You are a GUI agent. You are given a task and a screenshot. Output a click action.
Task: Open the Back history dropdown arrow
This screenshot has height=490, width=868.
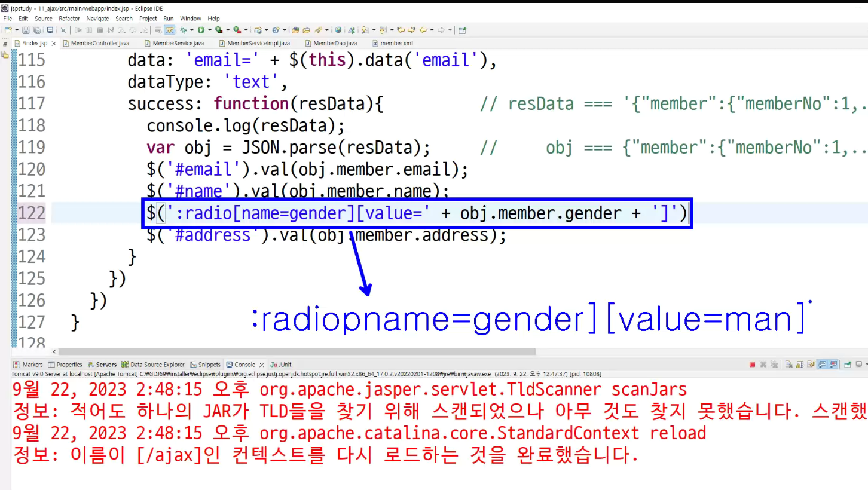pyautogui.click(x=432, y=30)
